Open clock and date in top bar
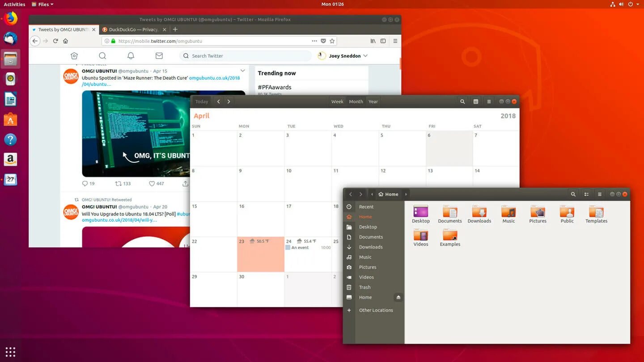The width and height of the screenshot is (644, 362). click(333, 4)
